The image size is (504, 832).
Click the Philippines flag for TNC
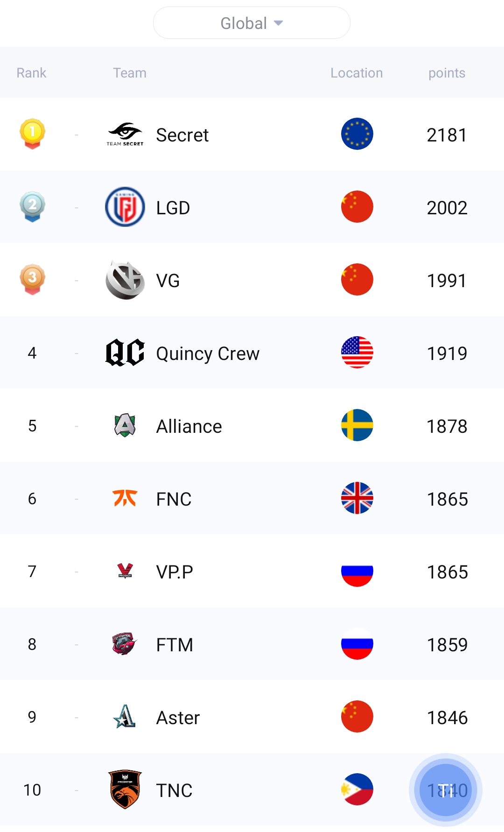pos(357,790)
